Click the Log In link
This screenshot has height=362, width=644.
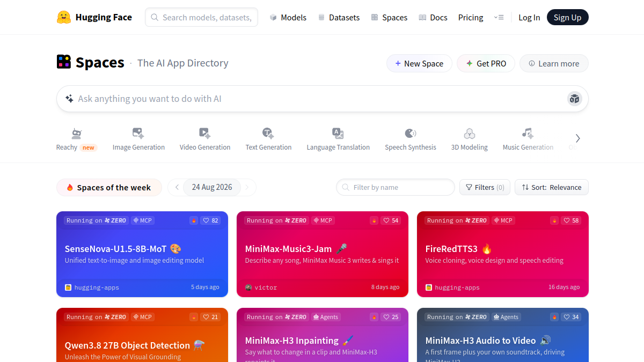point(529,17)
